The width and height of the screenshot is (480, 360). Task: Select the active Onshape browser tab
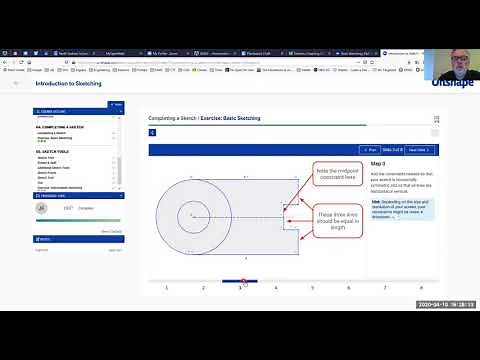point(402,53)
